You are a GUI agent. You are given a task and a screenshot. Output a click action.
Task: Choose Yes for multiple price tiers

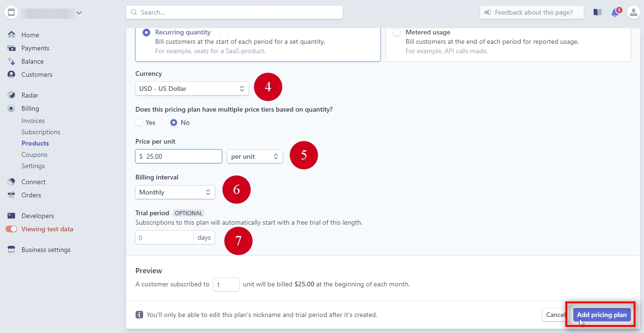(x=139, y=122)
